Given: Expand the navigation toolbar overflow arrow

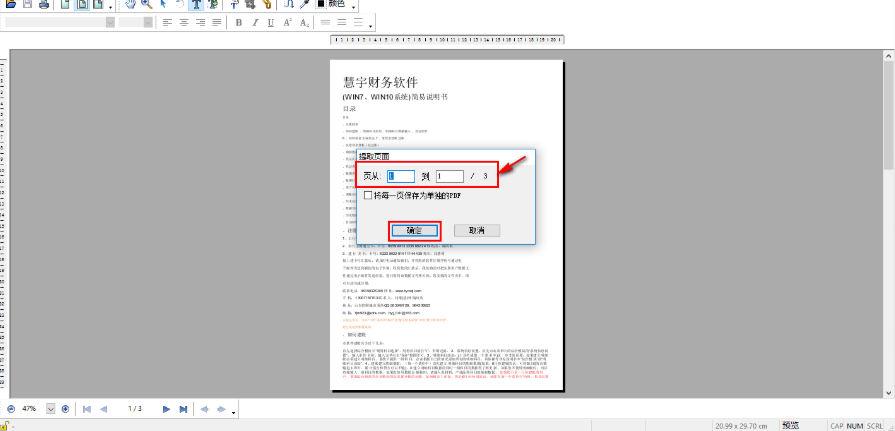Looking at the screenshot, I should [x=233, y=412].
